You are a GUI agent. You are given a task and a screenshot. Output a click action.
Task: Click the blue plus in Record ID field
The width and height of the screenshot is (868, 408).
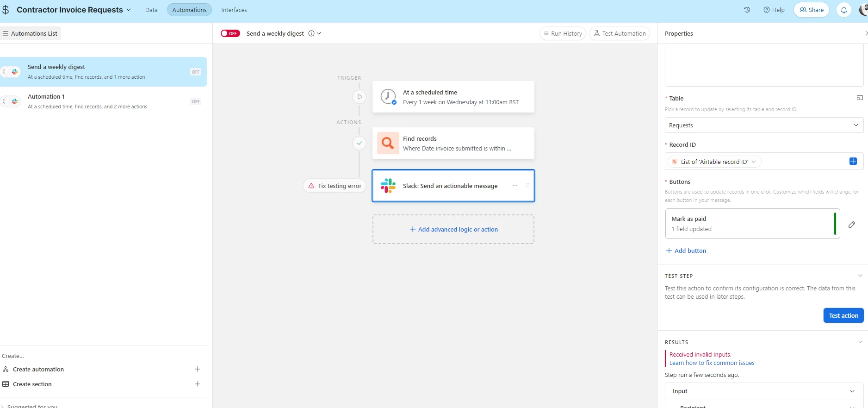coord(853,161)
